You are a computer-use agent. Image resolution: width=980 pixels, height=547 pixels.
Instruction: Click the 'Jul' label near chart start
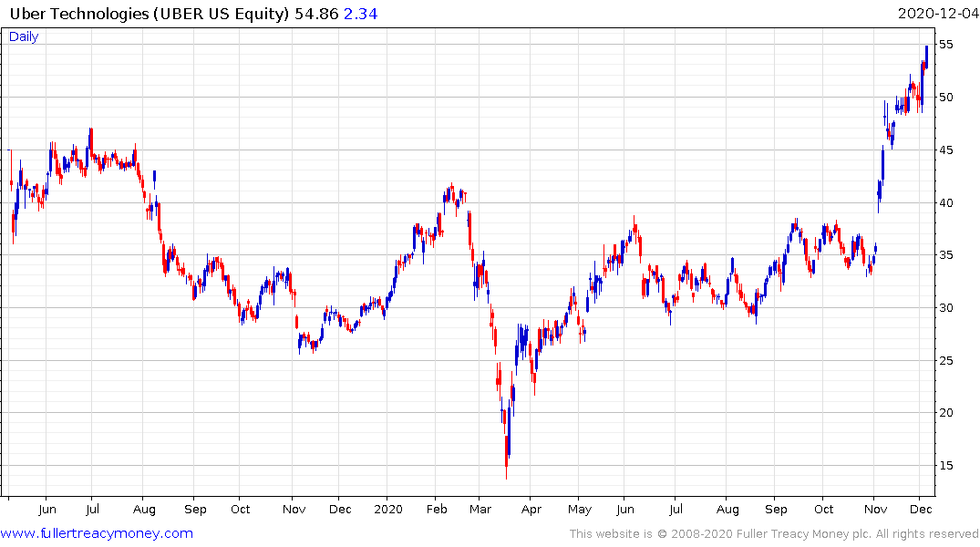92,509
